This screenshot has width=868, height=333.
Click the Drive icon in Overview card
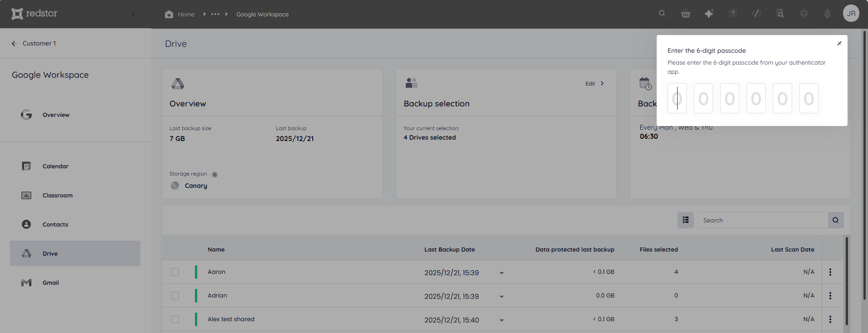178,84
